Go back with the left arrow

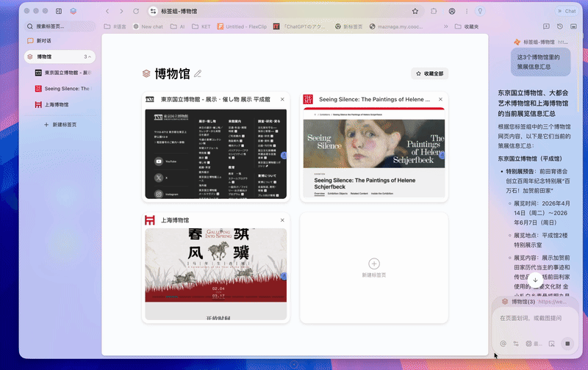point(107,11)
